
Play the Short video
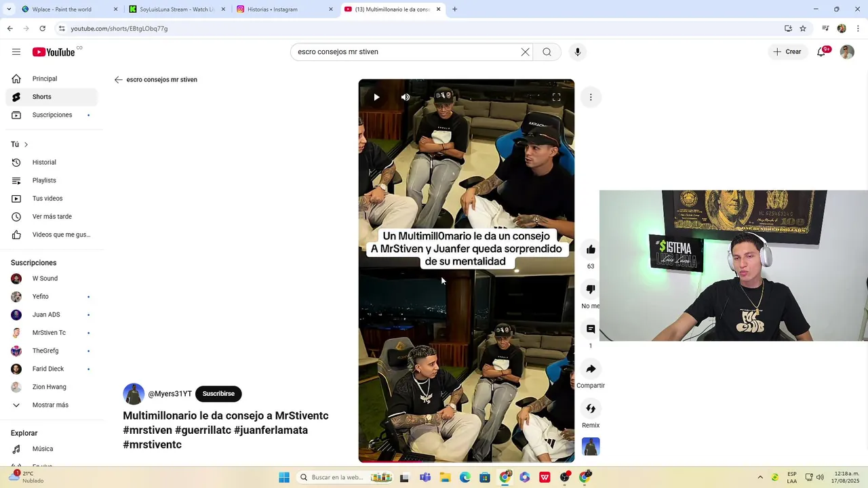pos(376,97)
